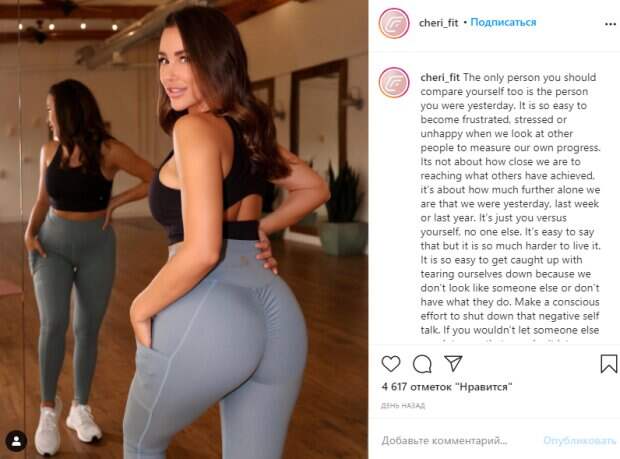Open comments via speech bubble icon
The height and width of the screenshot is (459, 620).
coord(422,364)
